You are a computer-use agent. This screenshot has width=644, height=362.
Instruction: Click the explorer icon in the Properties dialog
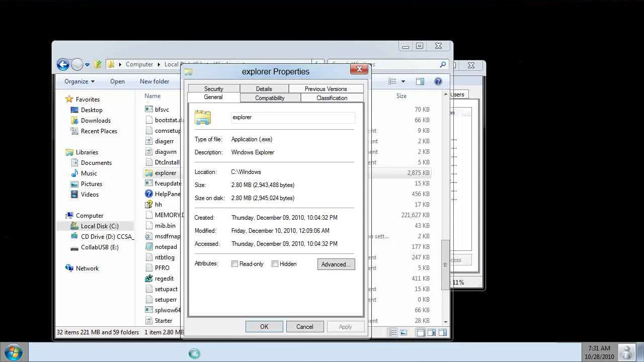click(203, 117)
